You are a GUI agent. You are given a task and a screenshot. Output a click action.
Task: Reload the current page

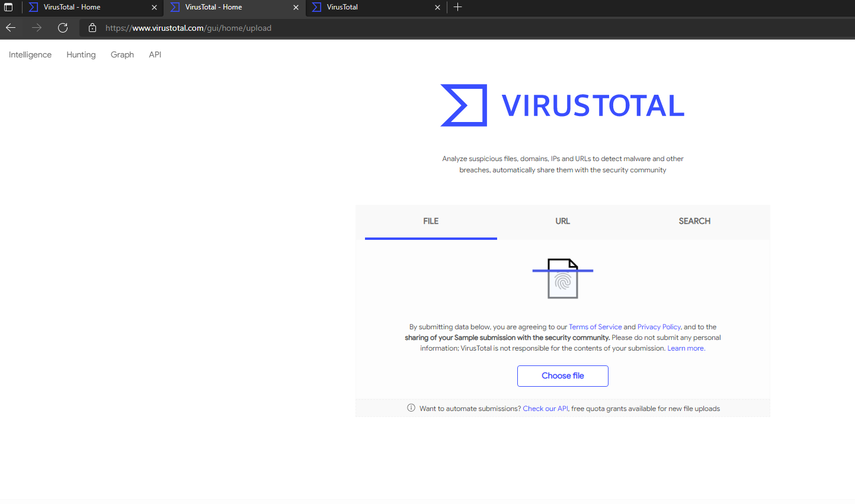[63, 28]
